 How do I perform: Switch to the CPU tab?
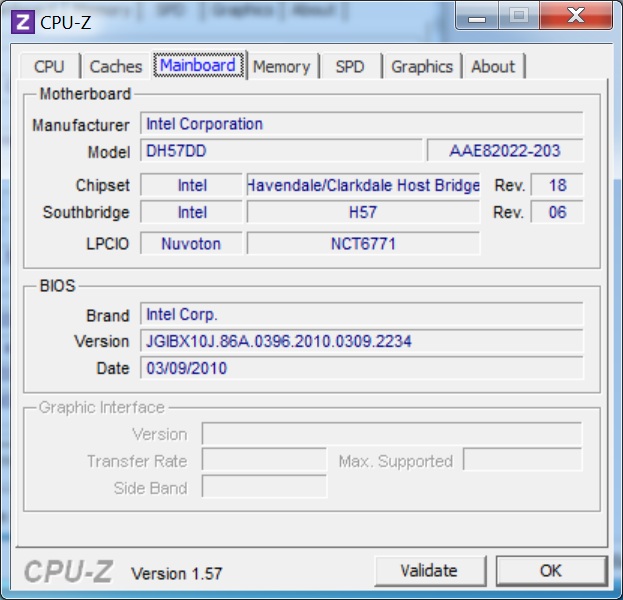[x=49, y=66]
